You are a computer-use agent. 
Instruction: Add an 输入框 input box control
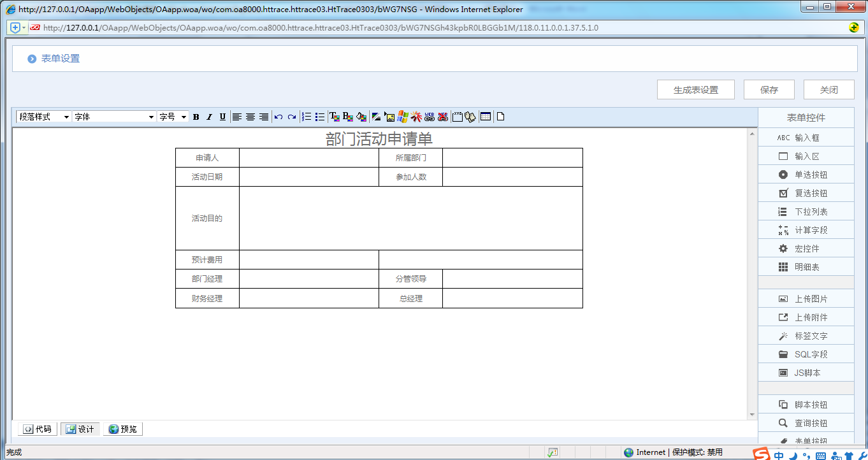pyautogui.click(x=806, y=138)
